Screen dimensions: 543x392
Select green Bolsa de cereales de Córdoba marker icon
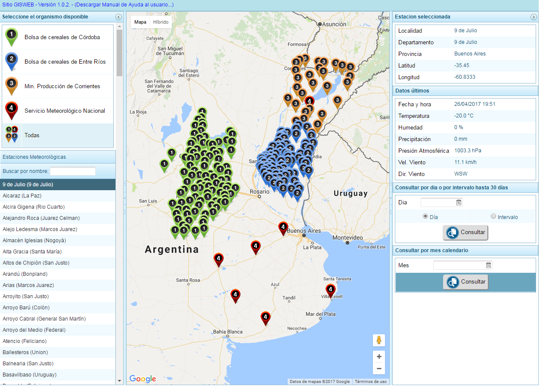(x=12, y=37)
